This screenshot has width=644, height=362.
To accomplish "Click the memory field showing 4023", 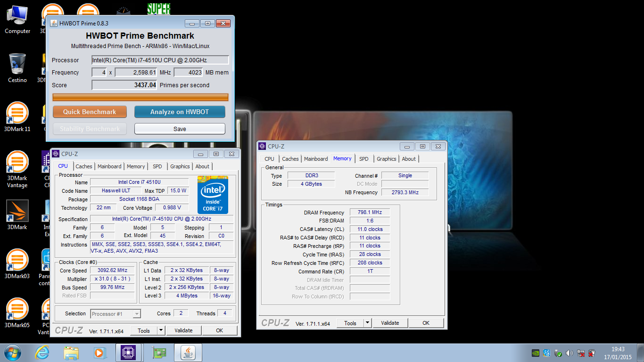I will pyautogui.click(x=189, y=72).
